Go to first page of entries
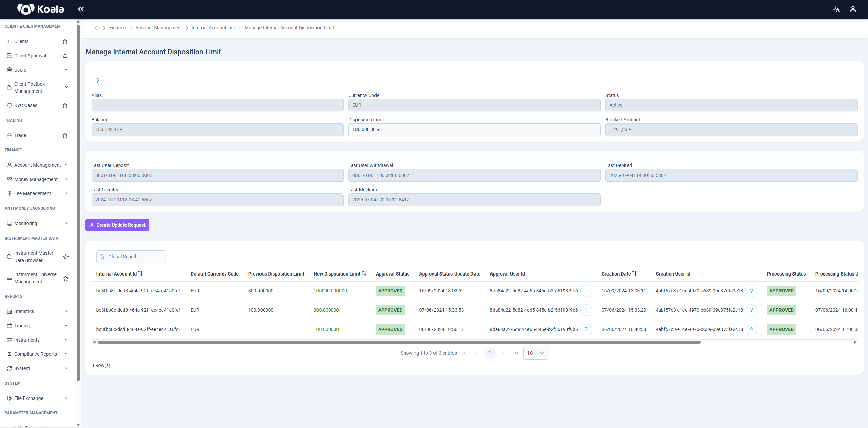 (x=464, y=353)
